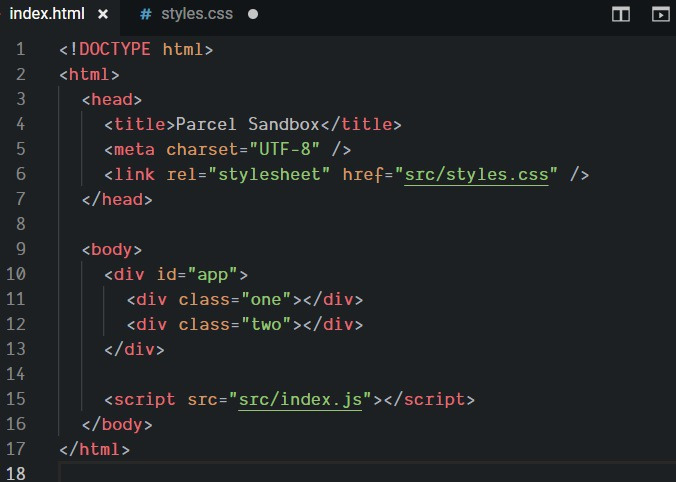Click the link tag name on line 6
Image resolution: width=676 pixels, height=482 pixels.
[x=135, y=175]
